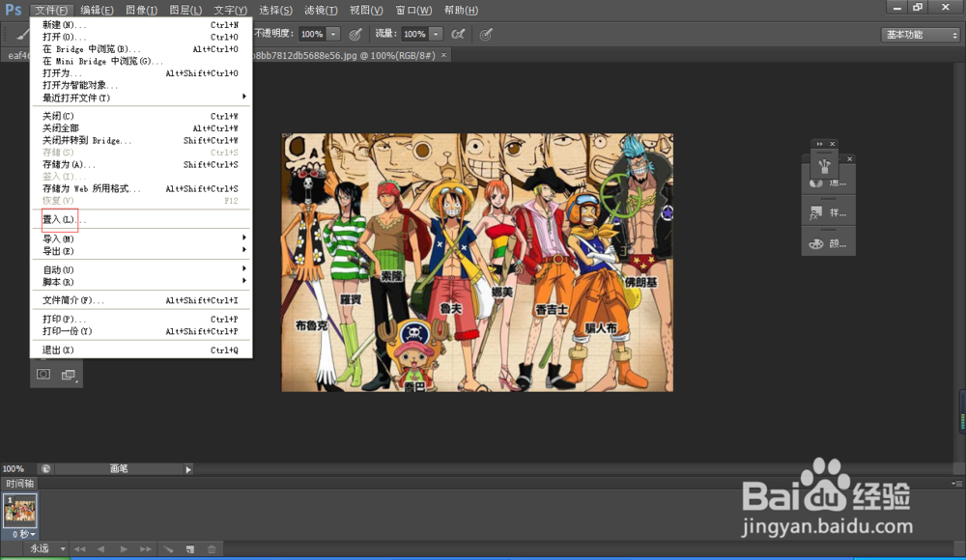966x560 pixels.
Task: Enable the airbrush mode icon
Action: 458,35
